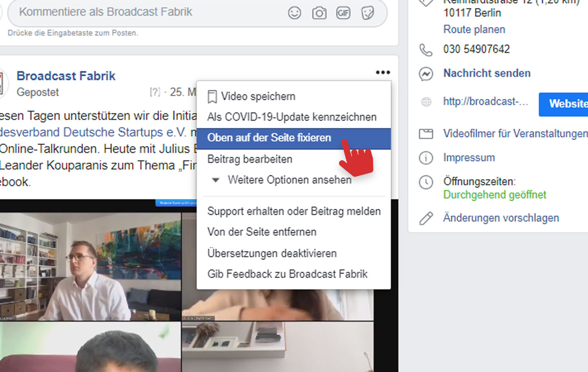Open Änderungen vorschlagen link
Image resolution: width=588 pixels, height=372 pixels.
[x=501, y=218]
